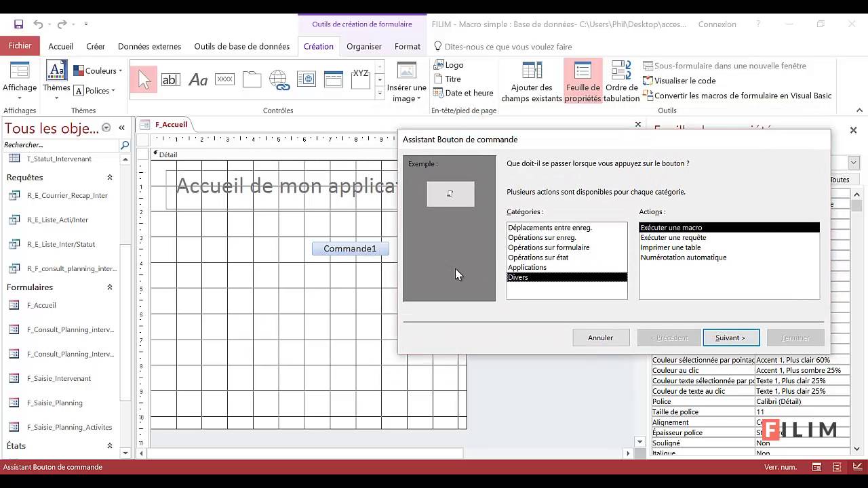This screenshot has height=488, width=868.
Task: Click the Rechercher search field
Action: [61, 145]
